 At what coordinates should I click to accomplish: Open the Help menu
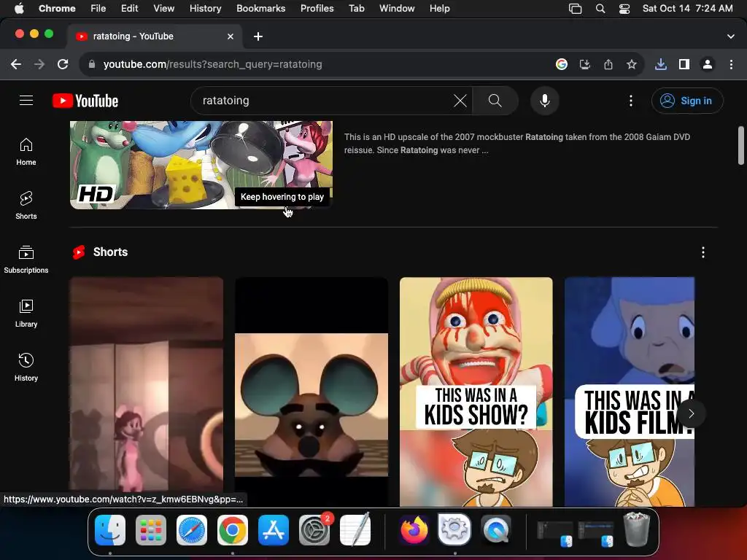pos(439,9)
